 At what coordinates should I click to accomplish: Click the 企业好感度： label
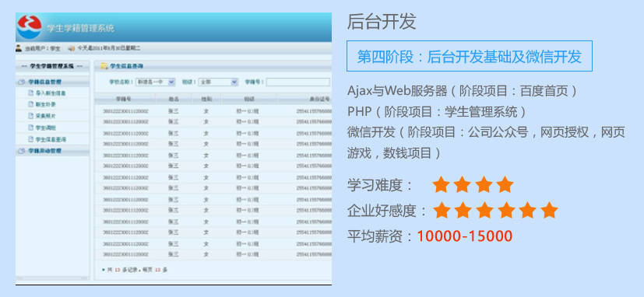387,211
